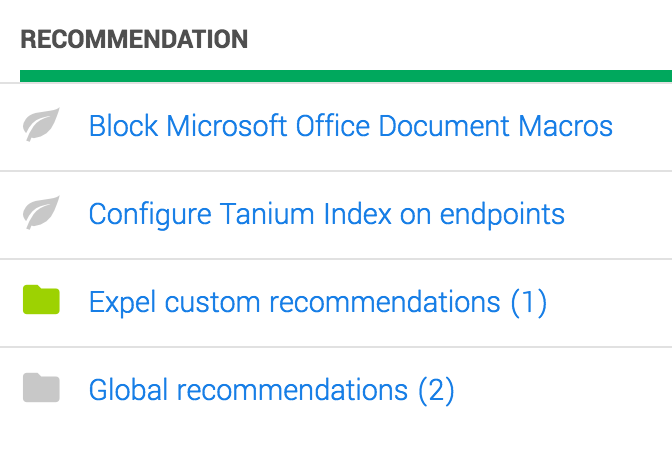Expand the Global recommendations group
The height and width of the screenshot is (456, 672).
[x=271, y=390]
